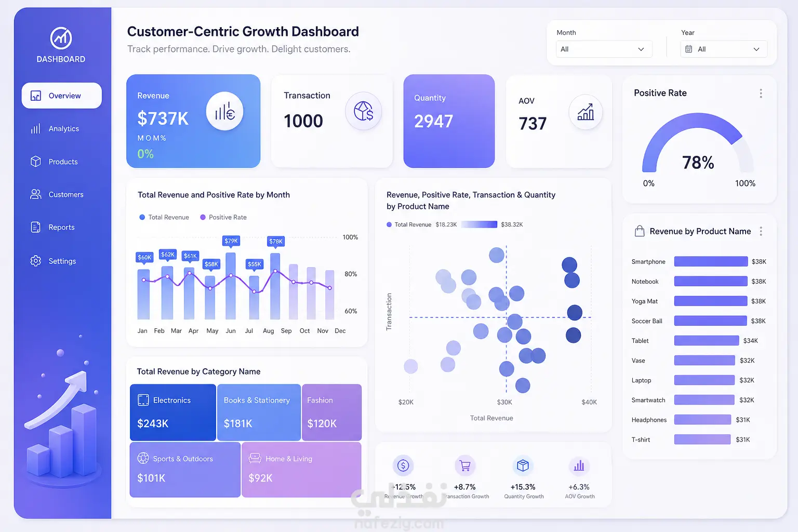798x532 pixels.
Task: Open the Month filter dropdown
Action: (604, 49)
